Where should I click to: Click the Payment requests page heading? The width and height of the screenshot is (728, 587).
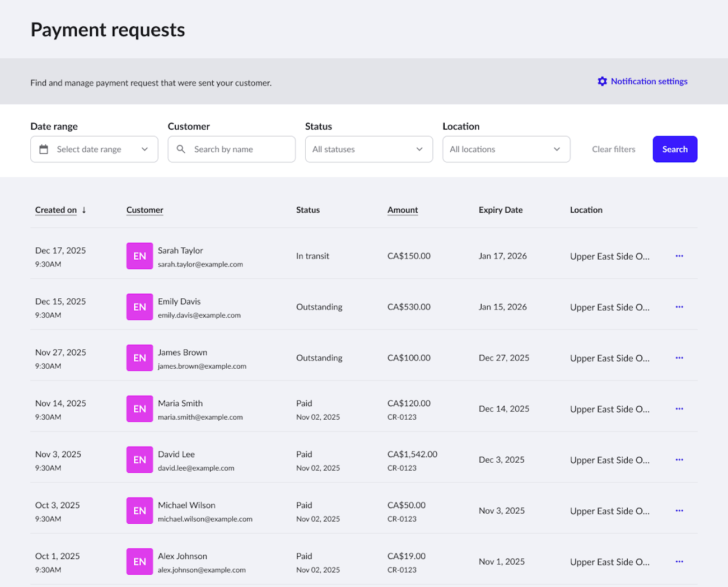coord(108,30)
